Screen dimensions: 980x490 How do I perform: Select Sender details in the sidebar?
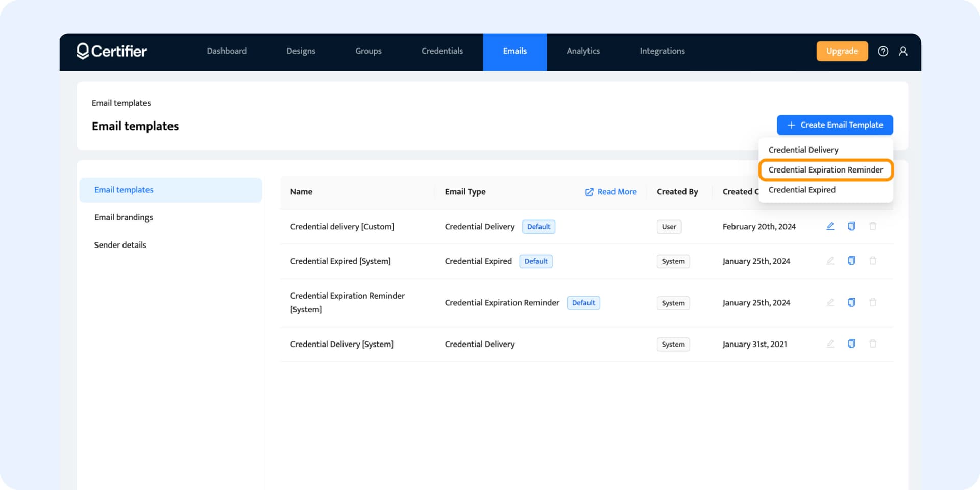pos(120,245)
